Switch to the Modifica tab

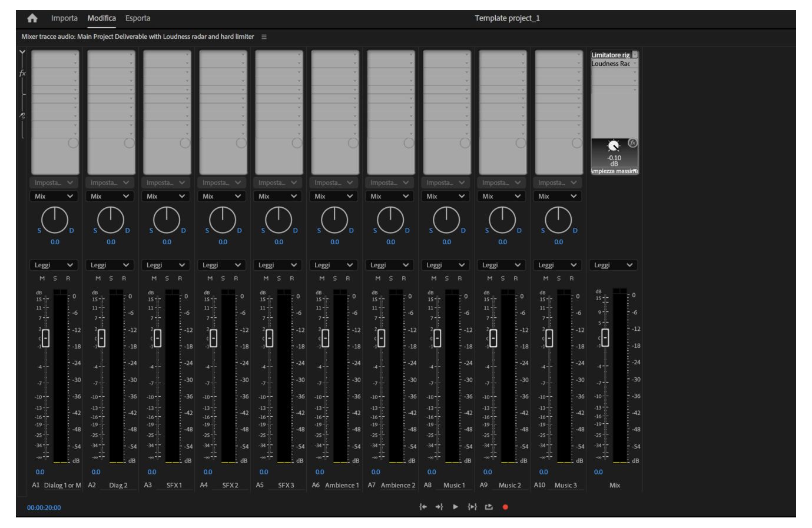tap(102, 18)
